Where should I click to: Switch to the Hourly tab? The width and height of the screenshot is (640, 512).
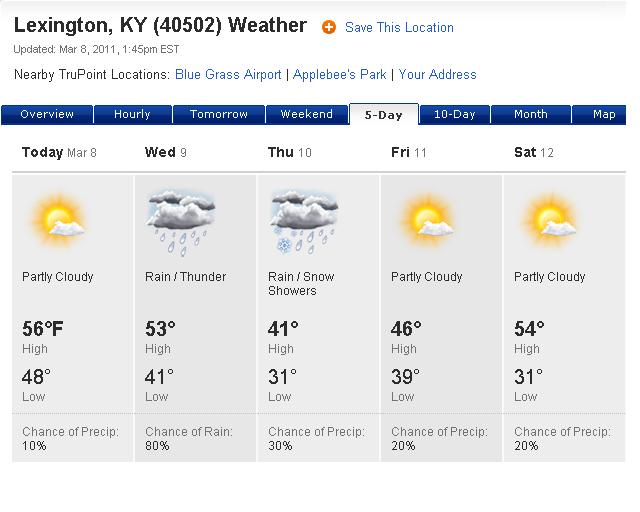pos(132,115)
